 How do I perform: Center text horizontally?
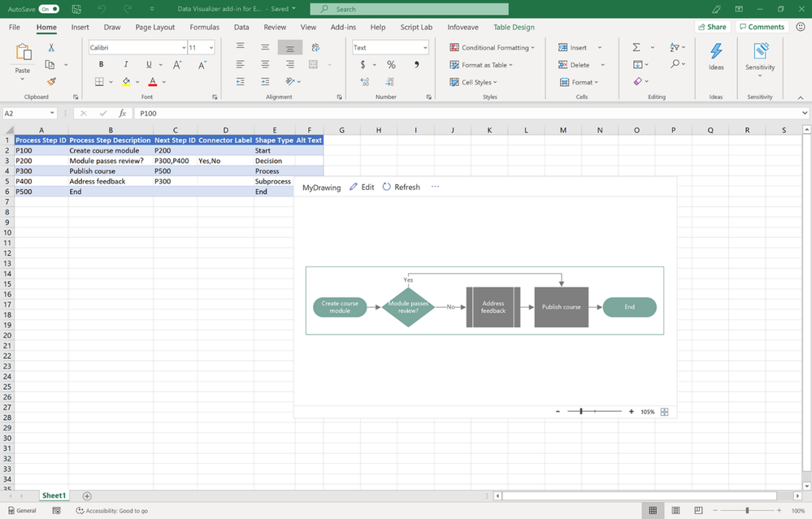point(265,64)
